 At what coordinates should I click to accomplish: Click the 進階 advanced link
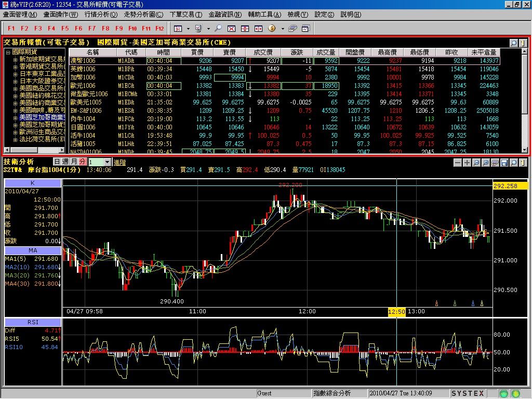point(119,163)
